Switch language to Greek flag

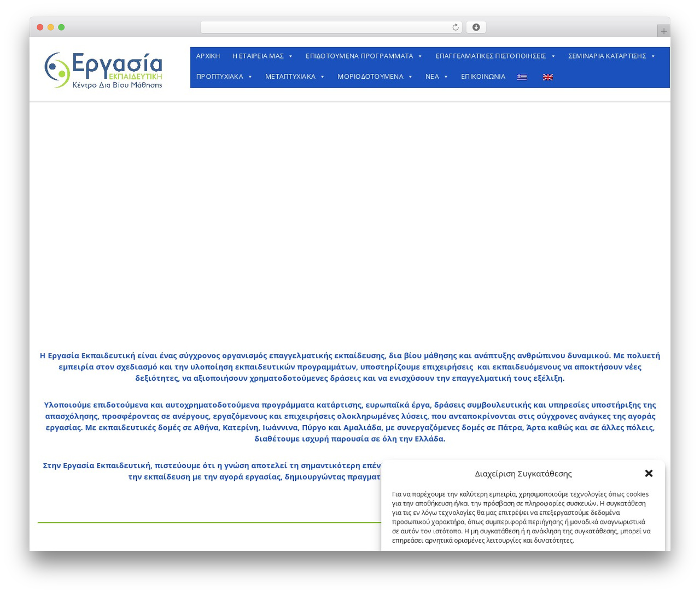pos(522,77)
